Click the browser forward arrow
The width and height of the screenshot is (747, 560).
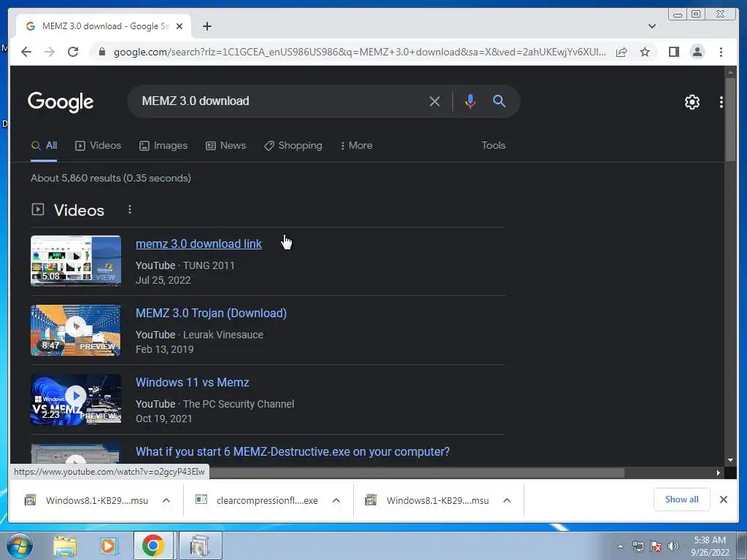(50, 52)
